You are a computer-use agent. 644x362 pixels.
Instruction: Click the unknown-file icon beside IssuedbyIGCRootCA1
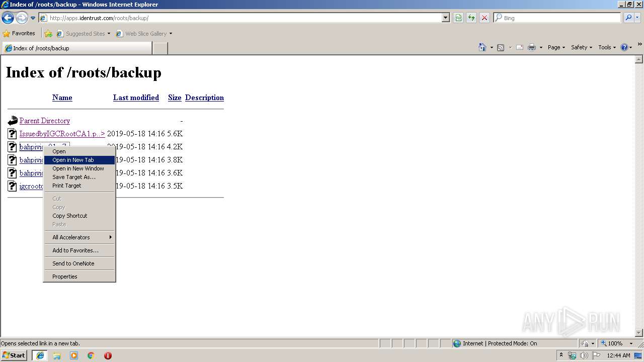tap(13, 134)
